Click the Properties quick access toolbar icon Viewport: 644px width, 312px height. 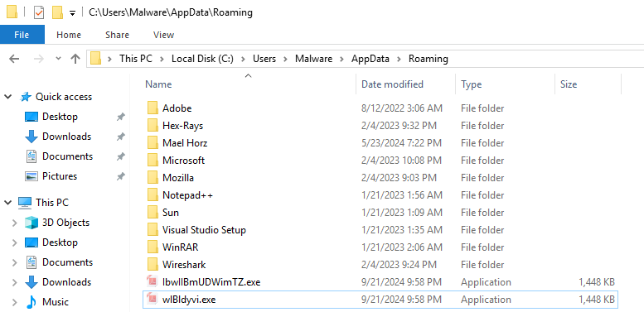click(39, 12)
